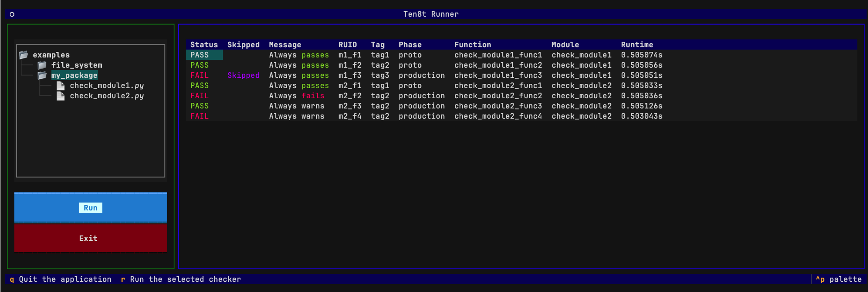Click Quit the application footer shortcut
This screenshot has height=292, width=868.
click(61, 279)
